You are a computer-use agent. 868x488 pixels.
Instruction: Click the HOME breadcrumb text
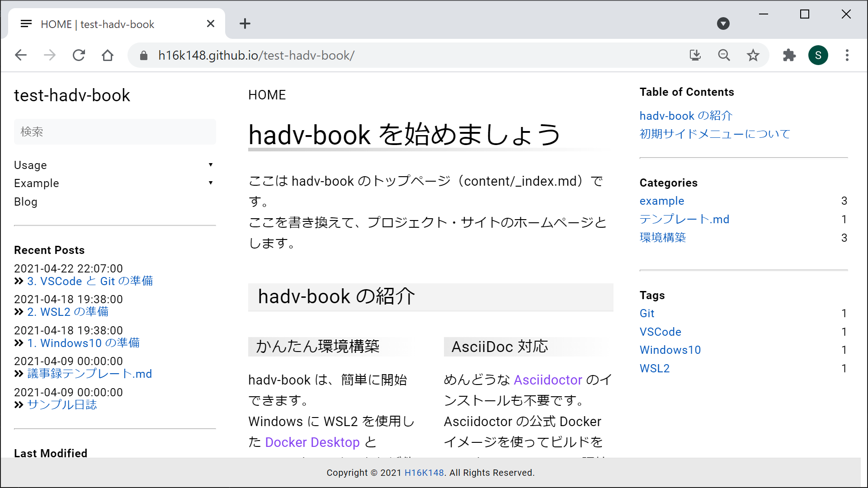[x=267, y=95]
